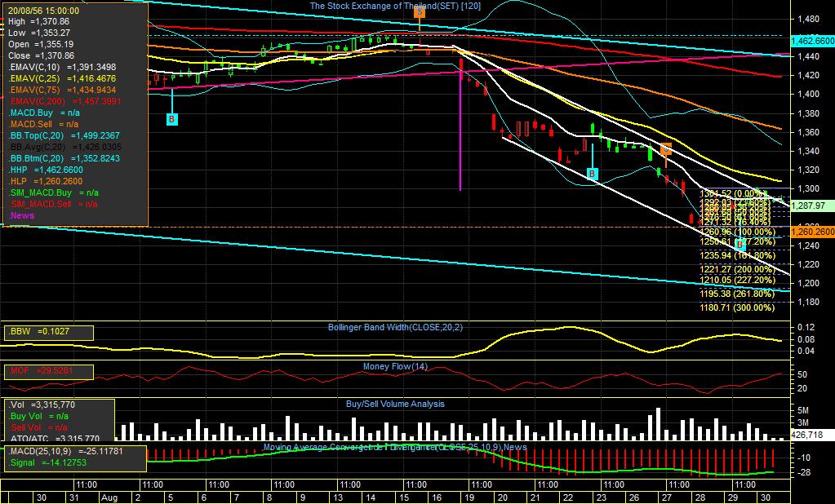
Task: Click the red .SIM_MACD.Sell legend entry
Action: [53, 204]
